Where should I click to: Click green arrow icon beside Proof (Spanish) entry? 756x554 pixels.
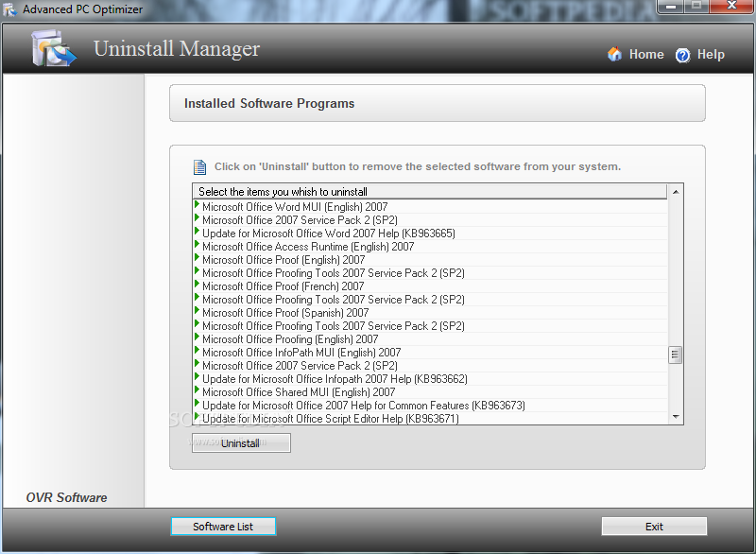tap(197, 310)
